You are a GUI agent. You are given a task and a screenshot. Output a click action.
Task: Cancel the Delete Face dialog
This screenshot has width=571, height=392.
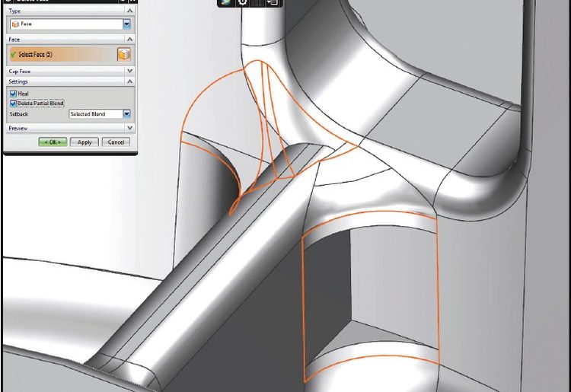pos(116,142)
